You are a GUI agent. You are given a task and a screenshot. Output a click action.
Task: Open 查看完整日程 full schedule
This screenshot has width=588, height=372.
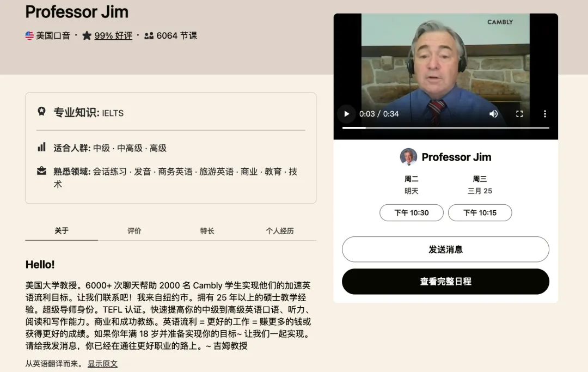tap(445, 281)
